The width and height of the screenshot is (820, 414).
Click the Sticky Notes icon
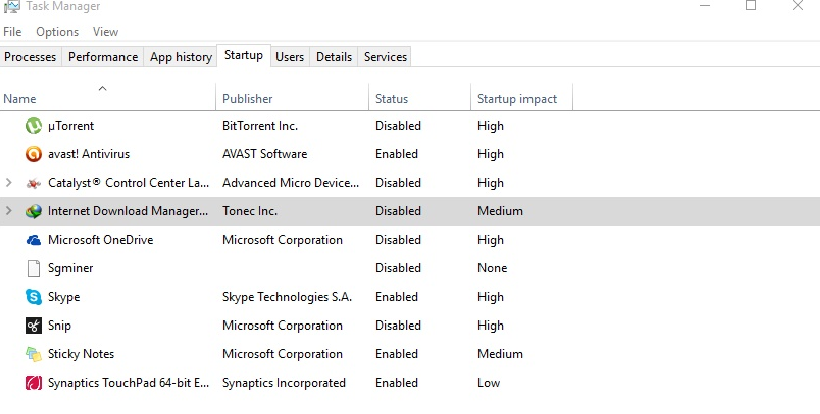tap(34, 354)
